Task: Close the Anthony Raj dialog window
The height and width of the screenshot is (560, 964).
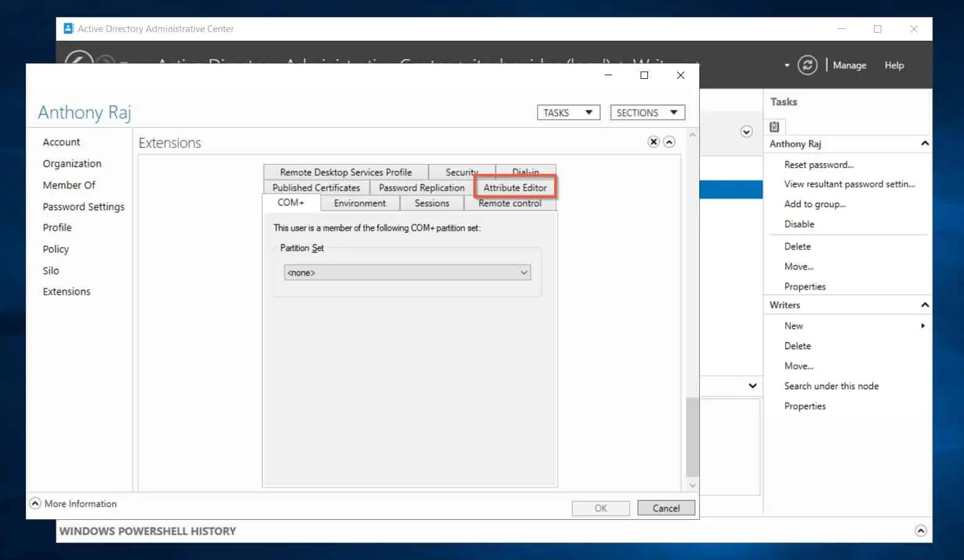Action: [x=680, y=75]
